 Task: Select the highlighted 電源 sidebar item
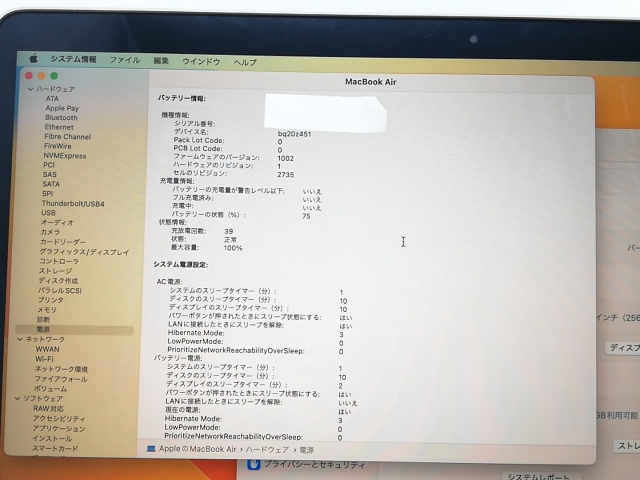point(74,329)
